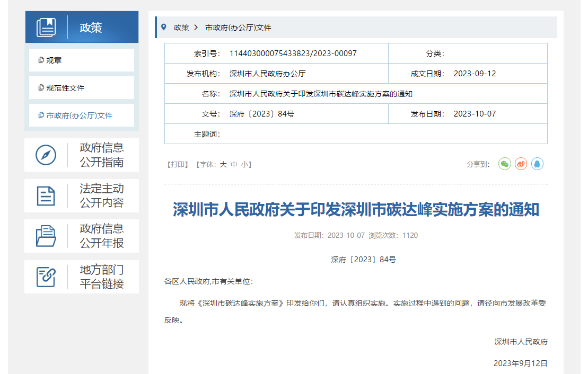The image size is (588, 374).
Task: Open the document icon for 法定主动公开内容
Action: [x=46, y=196]
